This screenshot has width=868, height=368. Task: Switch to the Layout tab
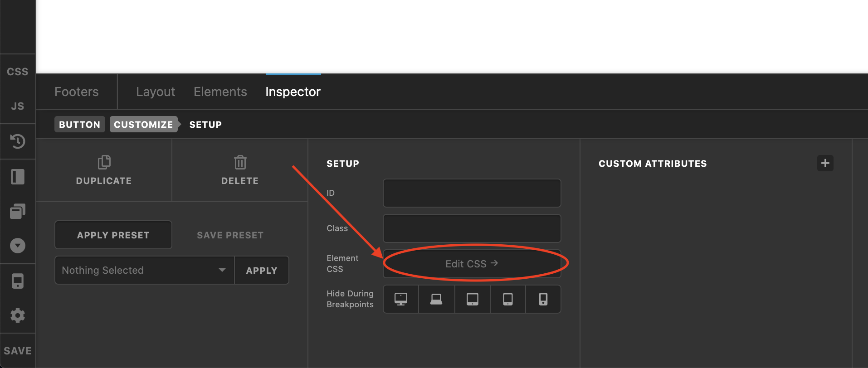(156, 92)
